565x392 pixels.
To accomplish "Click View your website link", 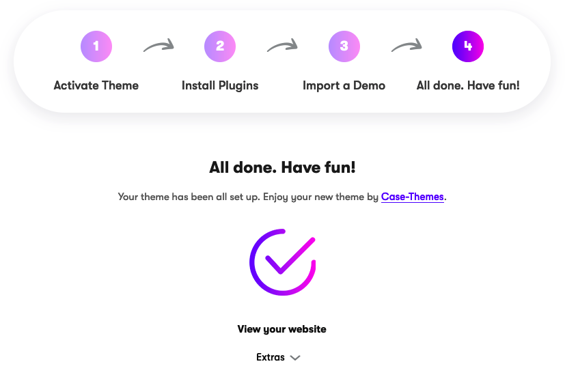I will 281,329.
